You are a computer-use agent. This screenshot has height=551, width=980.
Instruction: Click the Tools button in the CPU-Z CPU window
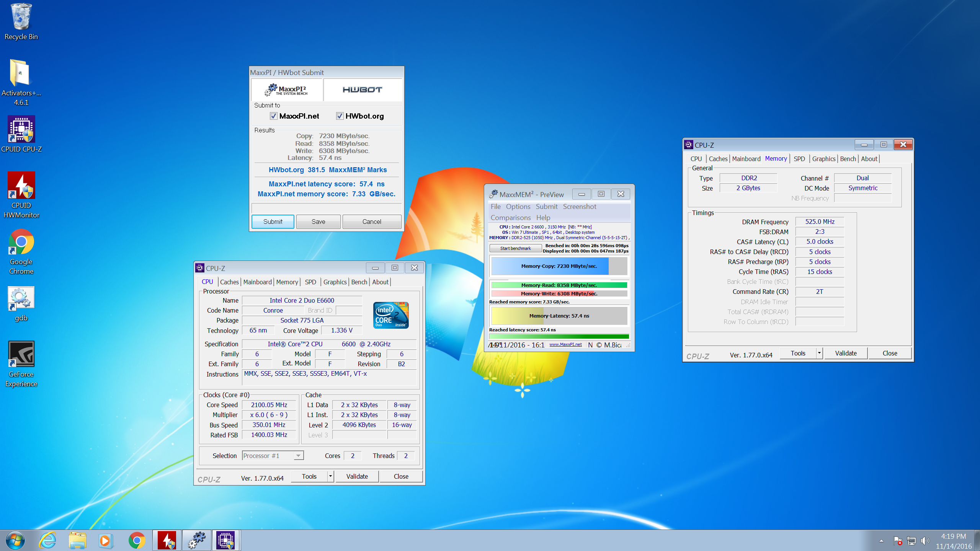coord(309,476)
